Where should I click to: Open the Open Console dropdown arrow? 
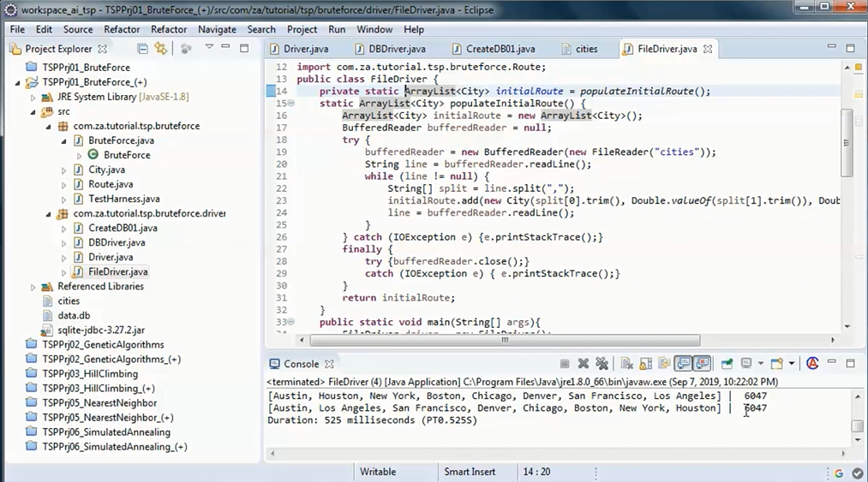[x=791, y=364]
